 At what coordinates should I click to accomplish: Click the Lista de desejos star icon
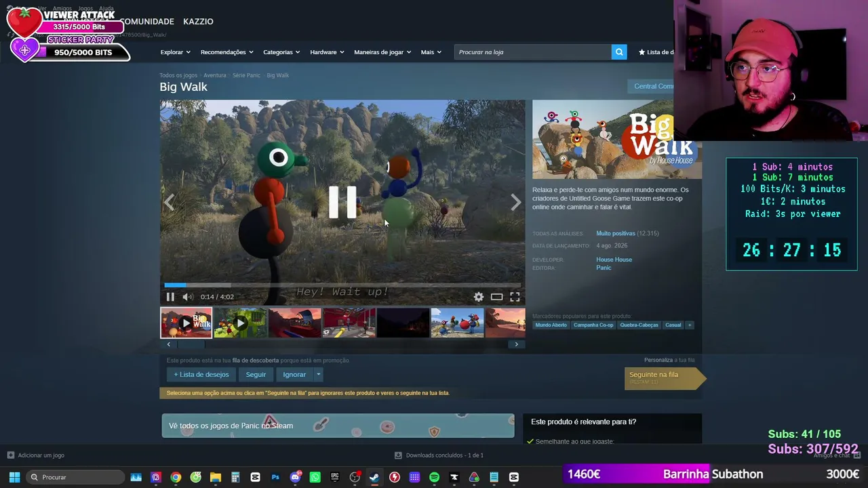(x=642, y=52)
